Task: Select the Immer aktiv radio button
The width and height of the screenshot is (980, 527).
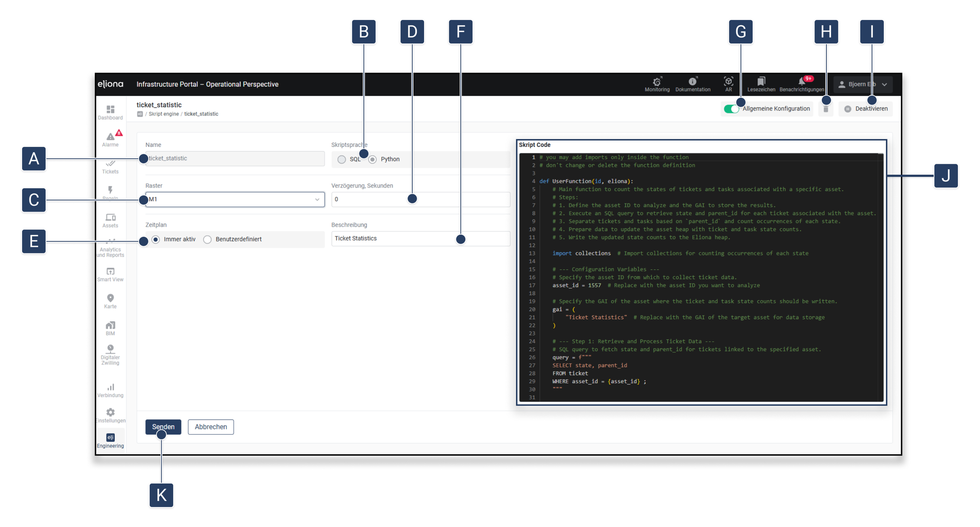Action: [156, 240]
